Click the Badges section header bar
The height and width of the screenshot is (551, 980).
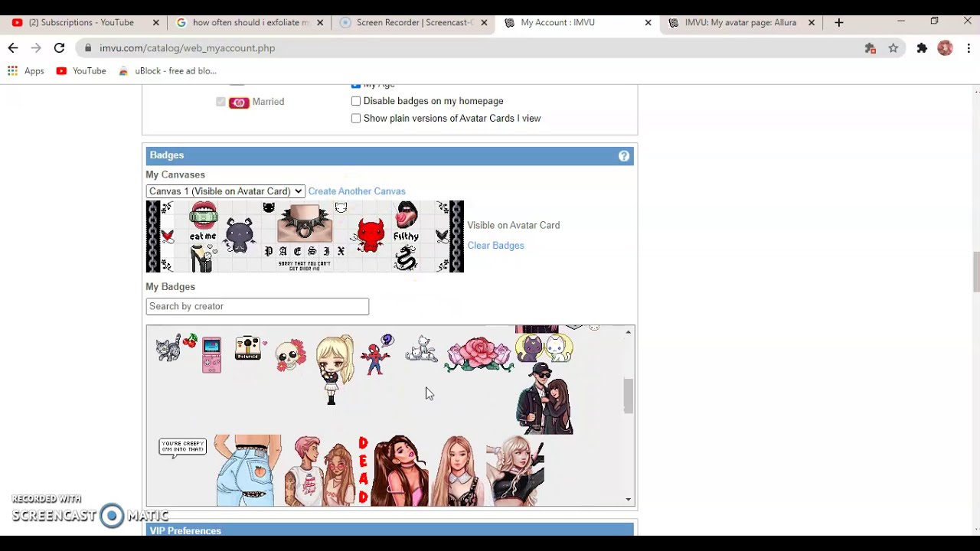390,155
